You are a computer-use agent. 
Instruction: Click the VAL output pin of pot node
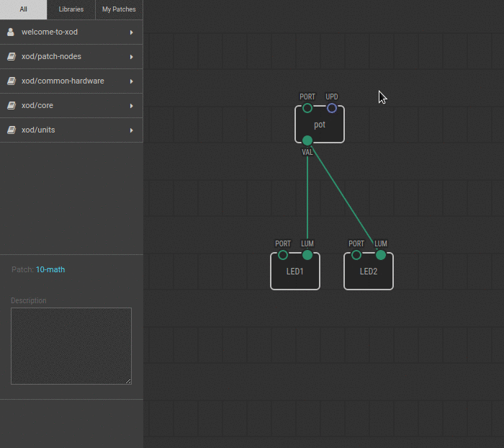pos(307,140)
